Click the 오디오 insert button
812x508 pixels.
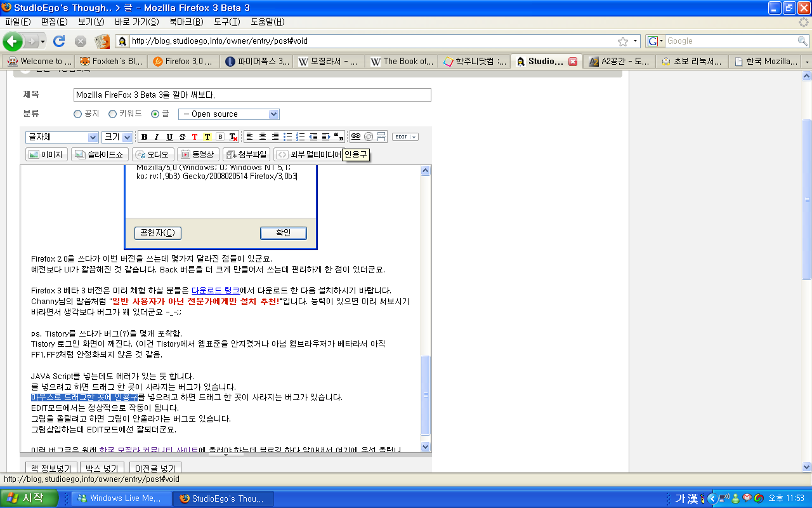pos(152,154)
